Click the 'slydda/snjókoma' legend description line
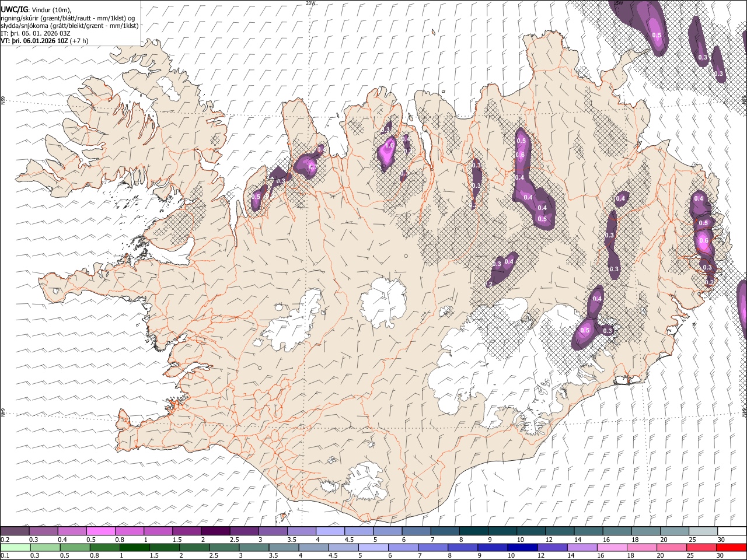The image size is (747, 560). click(x=70, y=26)
